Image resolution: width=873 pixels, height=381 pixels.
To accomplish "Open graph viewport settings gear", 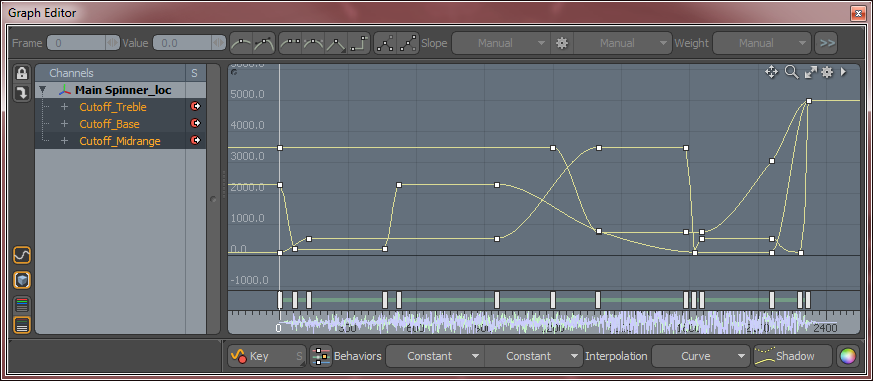I will click(827, 72).
